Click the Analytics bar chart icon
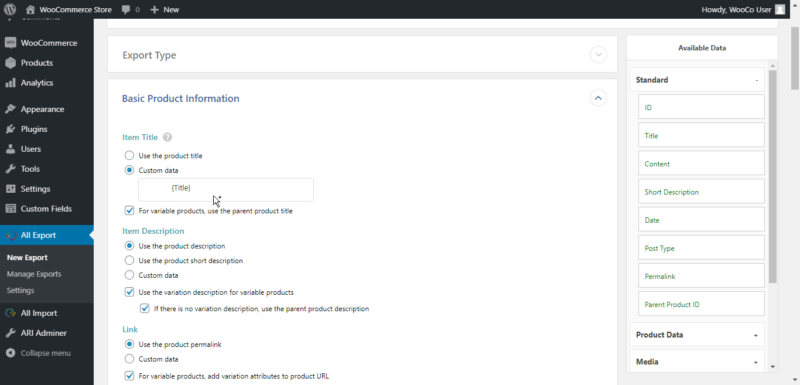 [11, 83]
